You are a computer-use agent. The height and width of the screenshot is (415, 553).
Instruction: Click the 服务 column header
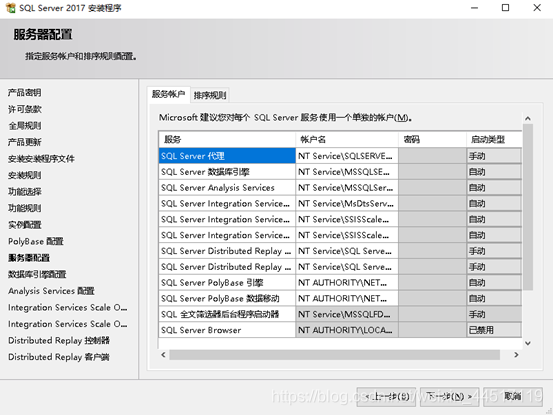pyautogui.click(x=227, y=140)
